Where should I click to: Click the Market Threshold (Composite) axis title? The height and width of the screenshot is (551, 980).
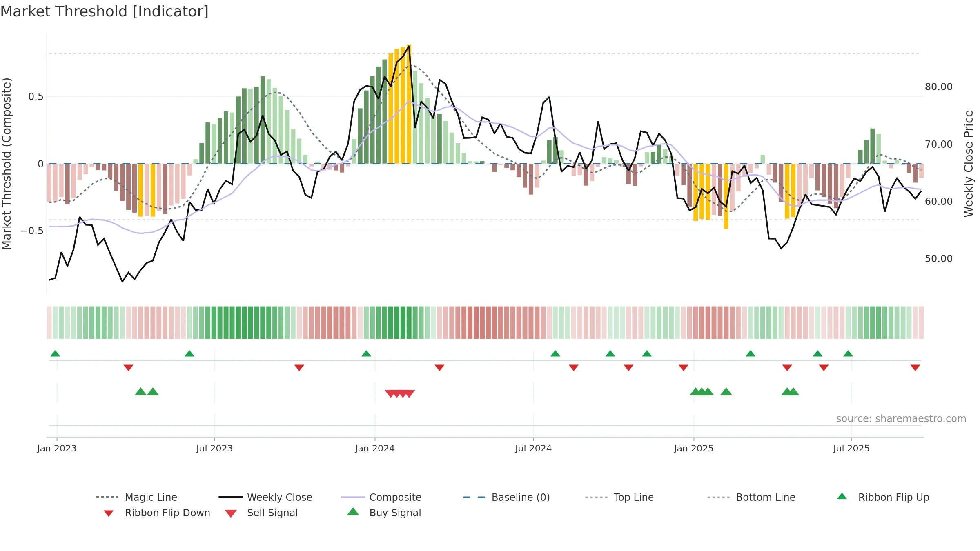7,163
